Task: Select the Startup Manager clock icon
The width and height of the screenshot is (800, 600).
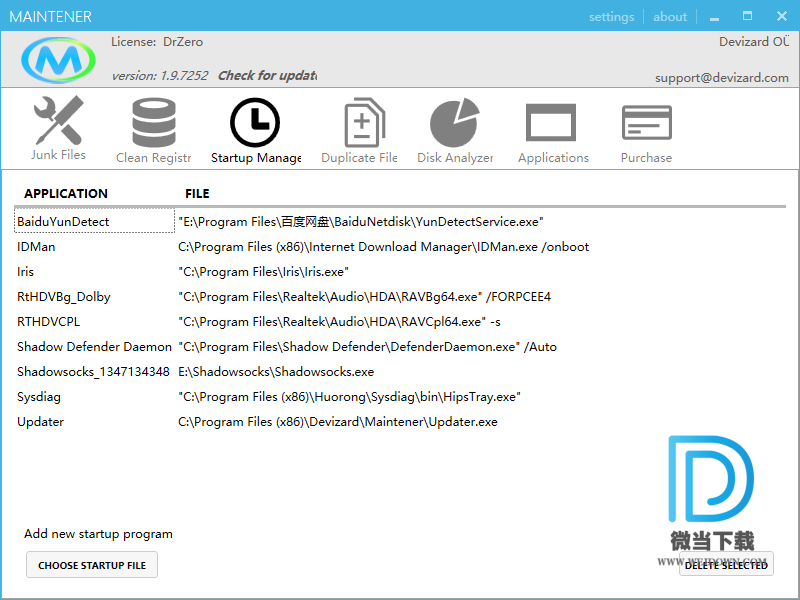Action: pyautogui.click(x=255, y=122)
